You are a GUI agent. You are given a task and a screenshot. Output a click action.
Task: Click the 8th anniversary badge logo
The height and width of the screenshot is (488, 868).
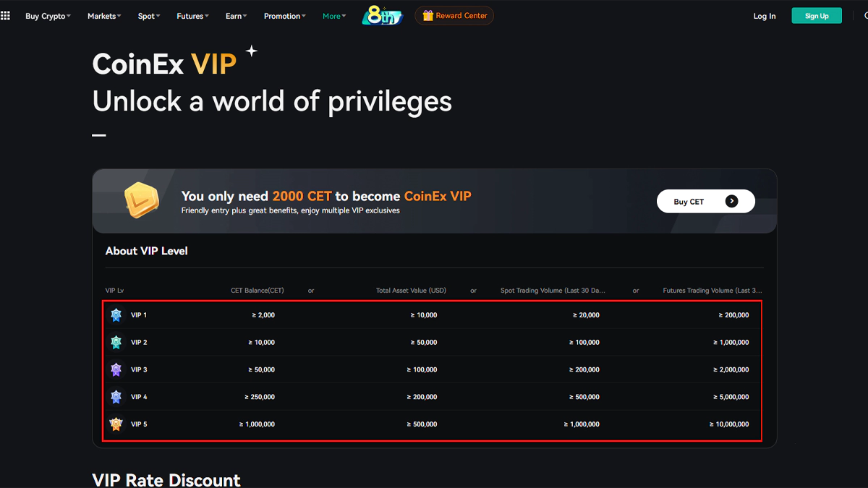tap(382, 15)
